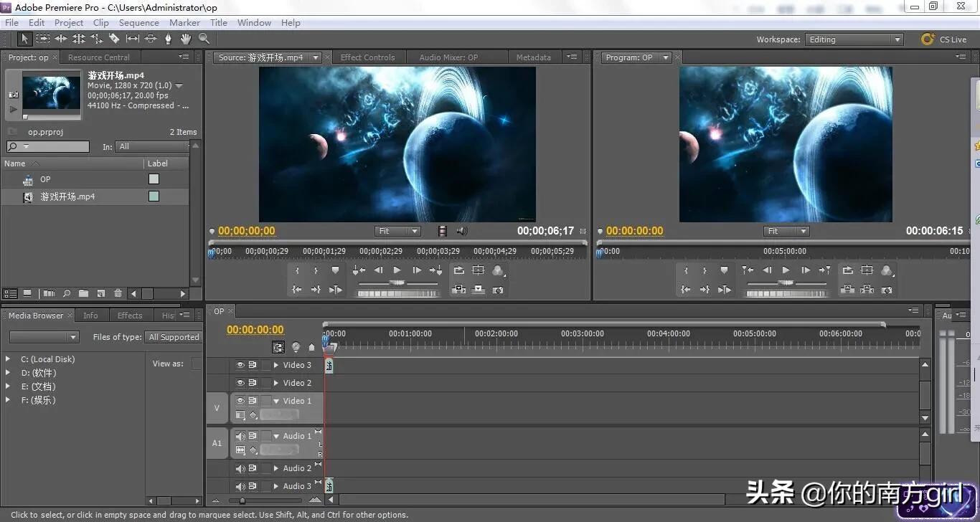Image resolution: width=980 pixels, height=522 pixels.
Task: Switch Project panel to list view
Action: click(10, 293)
